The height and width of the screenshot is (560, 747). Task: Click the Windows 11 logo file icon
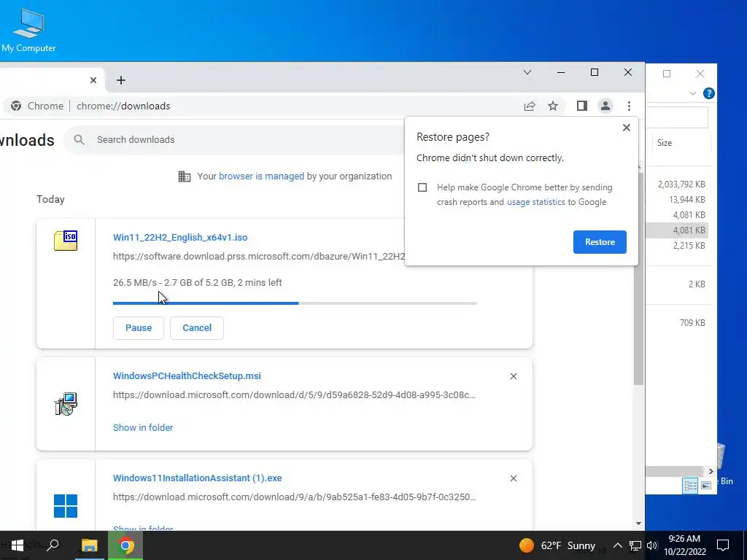coord(66,506)
